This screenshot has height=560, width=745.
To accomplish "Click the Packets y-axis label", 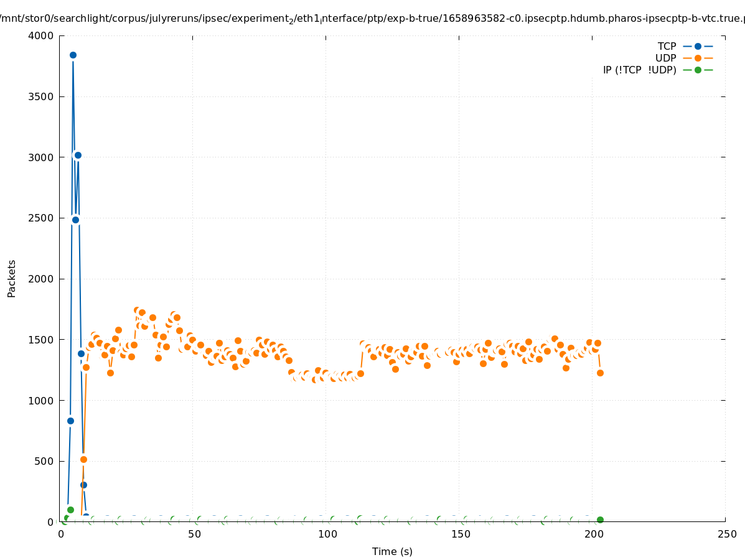I will click(x=12, y=279).
